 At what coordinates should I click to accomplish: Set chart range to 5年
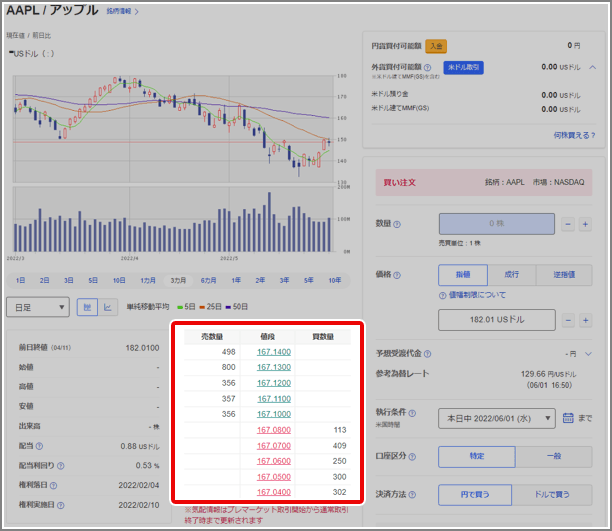309,280
